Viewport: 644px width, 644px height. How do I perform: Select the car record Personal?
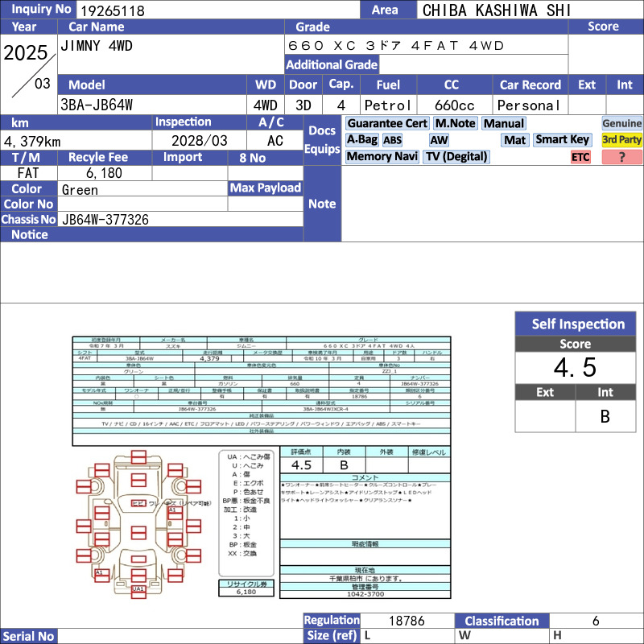528,105
